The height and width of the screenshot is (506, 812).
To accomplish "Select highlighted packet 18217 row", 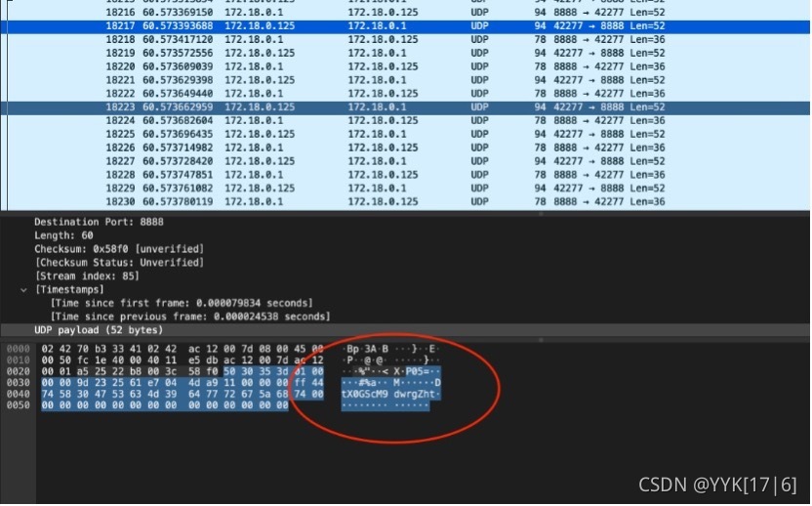I will 405,26.
